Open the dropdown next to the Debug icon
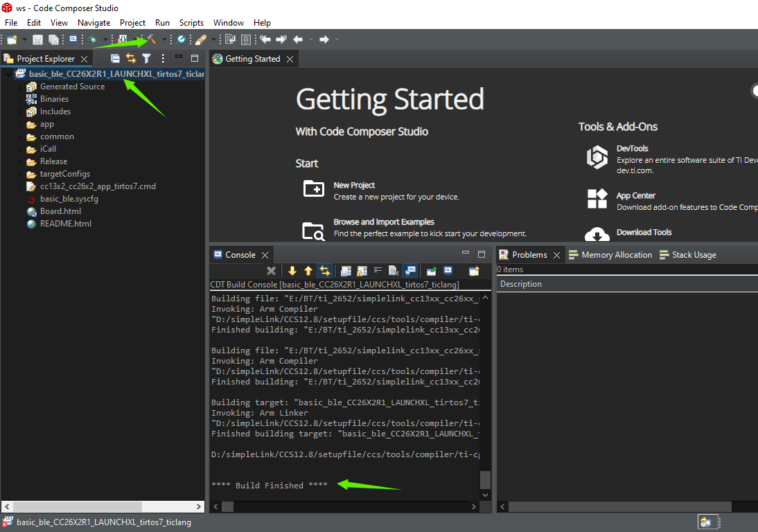Screen dimensions: 758x532 point(105,39)
